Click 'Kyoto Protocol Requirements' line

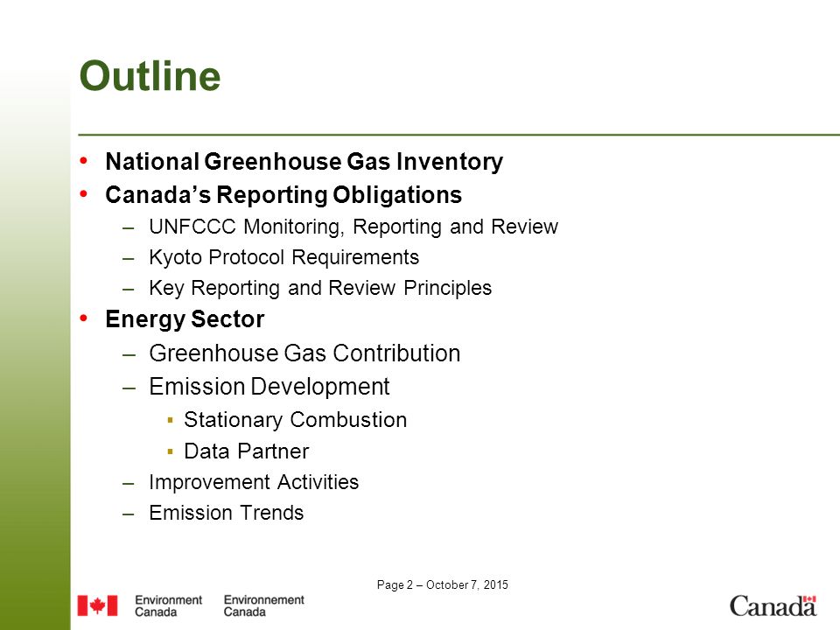(x=283, y=257)
